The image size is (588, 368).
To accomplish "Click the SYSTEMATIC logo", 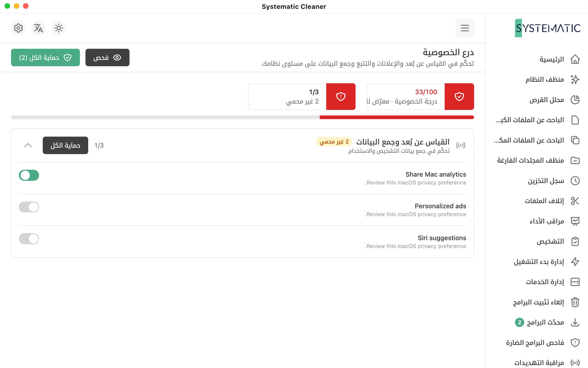I will click(548, 28).
